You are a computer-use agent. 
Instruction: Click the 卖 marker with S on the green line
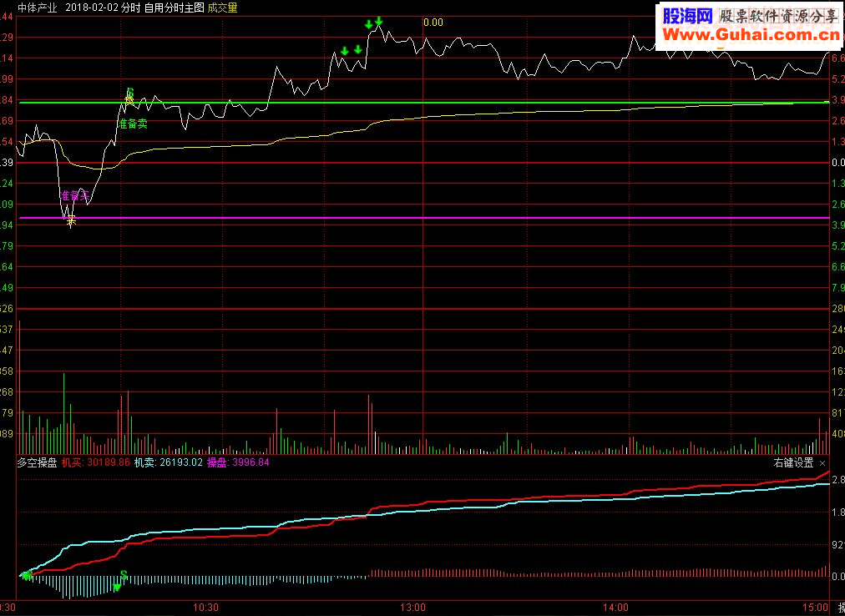pos(129,95)
